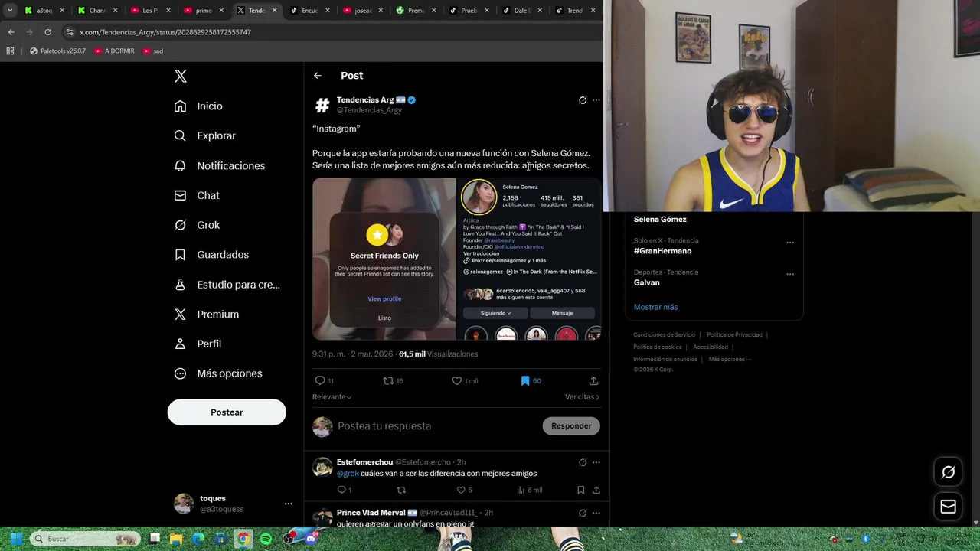Open the Selena Gomez profile screenshot image
The height and width of the screenshot is (551, 980).
coord(529,259)
